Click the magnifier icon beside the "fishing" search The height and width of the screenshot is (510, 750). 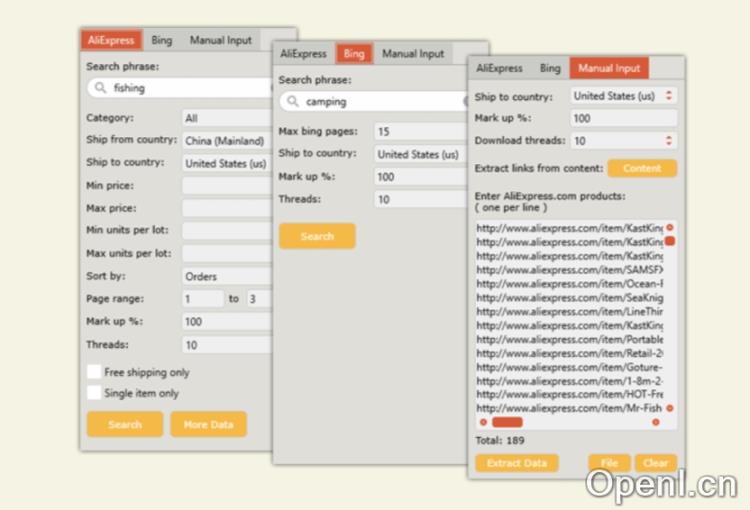[x=100, y=88]
